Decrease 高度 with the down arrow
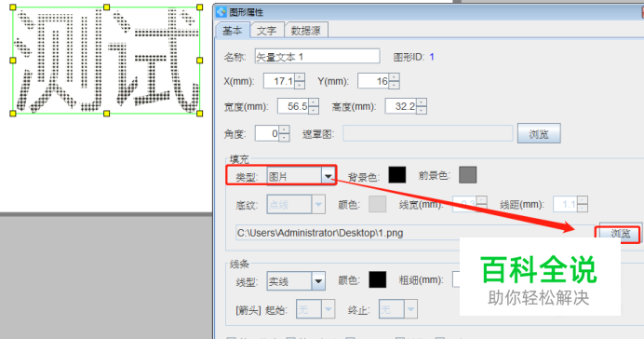Image resolution: width=644 pixels, height=339 pixels. tap(422, 110)
